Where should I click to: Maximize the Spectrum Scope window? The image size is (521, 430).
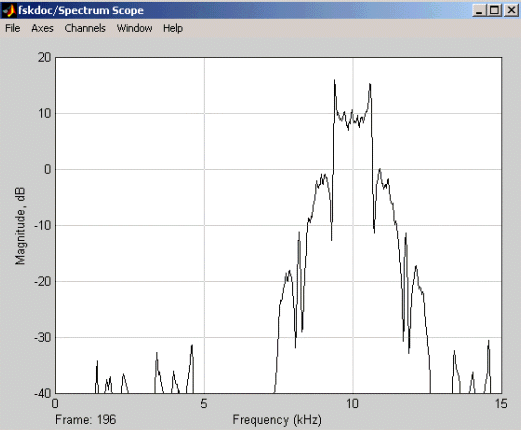tap(494, 11)
